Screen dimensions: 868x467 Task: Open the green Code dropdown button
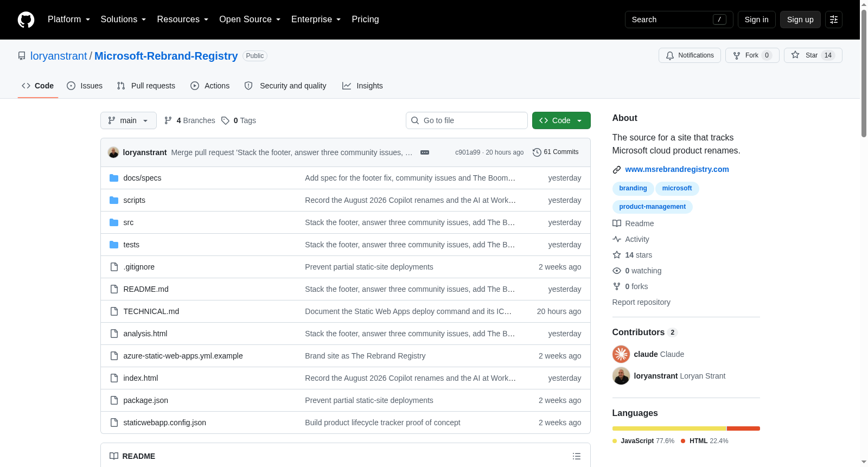(561, 120)
